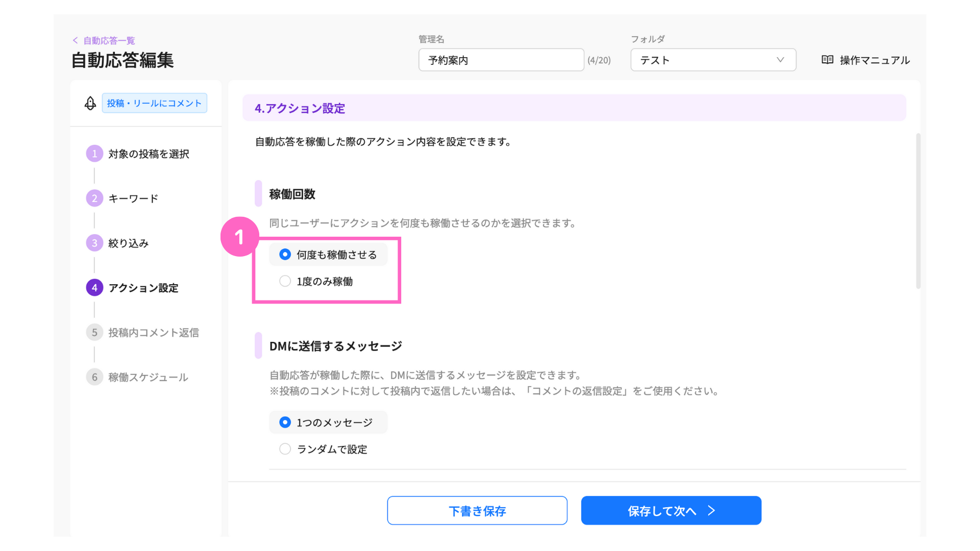Go to アクション設定 step in sidebar
This screenshot has width=980, height=551.
pyautogui.click(x=143, y=288)
